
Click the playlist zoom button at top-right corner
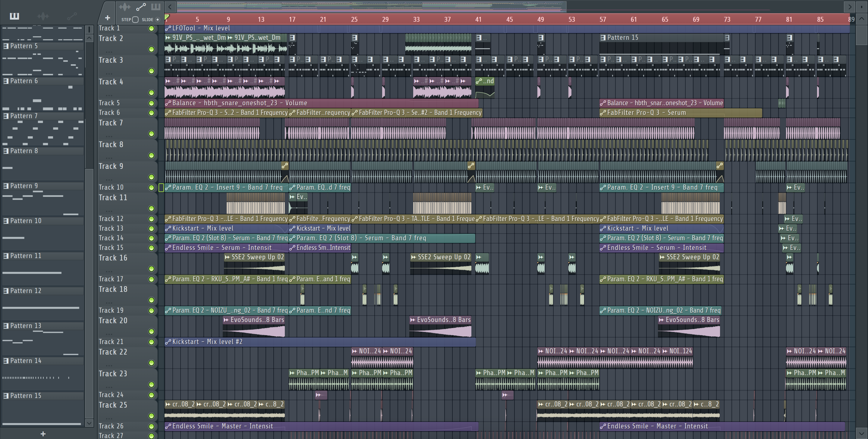pos(862,6)
